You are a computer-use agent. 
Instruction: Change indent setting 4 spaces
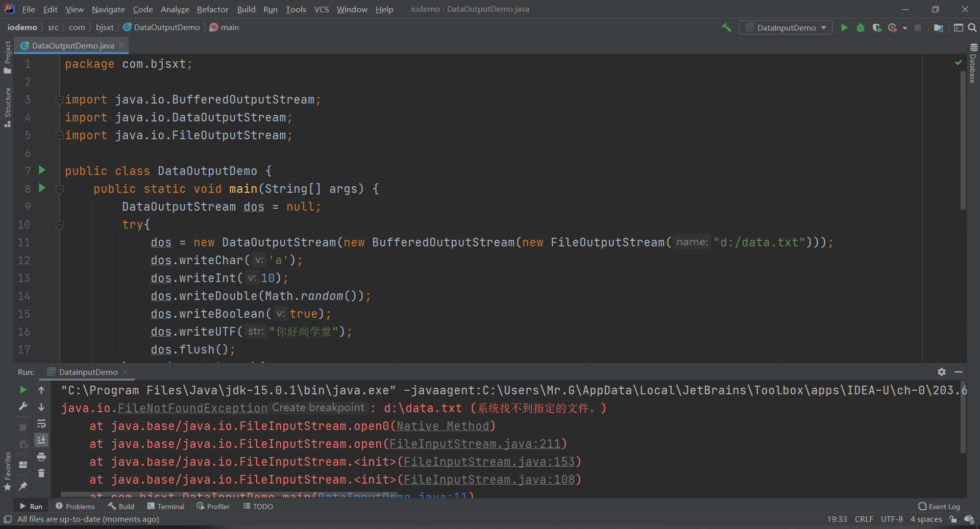coord(926,519)
